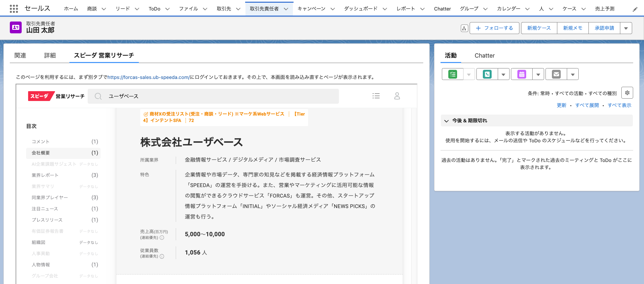644x284 pixels.
Task: Switch to the 詳細 tab
Action: [x=50, y=55]
